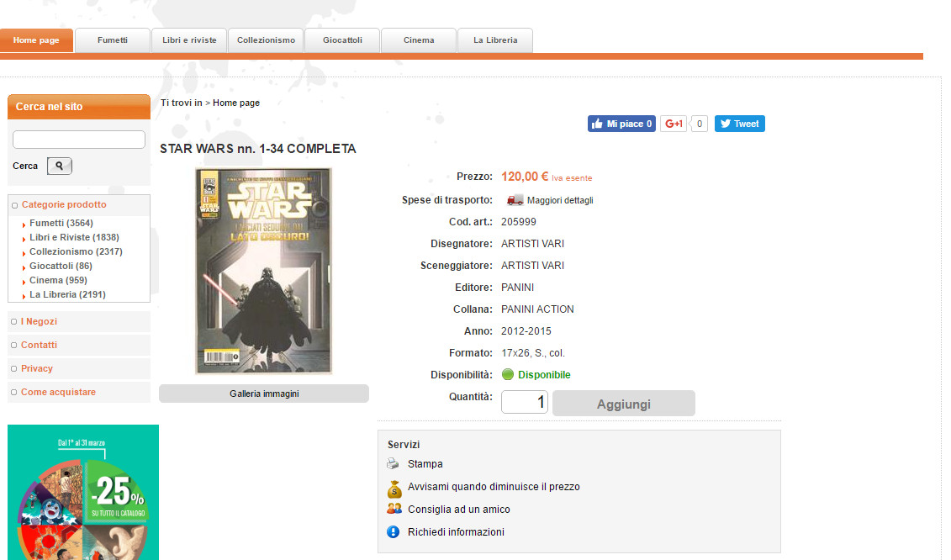Click the Star Wars comic cover image
Viewport: 951px width, 560px height.
pos(264,272)
